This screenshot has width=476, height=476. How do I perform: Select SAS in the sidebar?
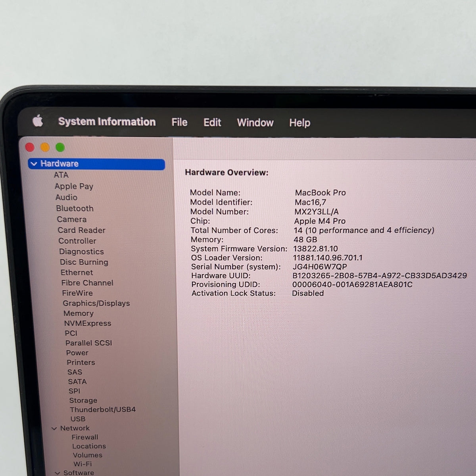tap(75, 372)
